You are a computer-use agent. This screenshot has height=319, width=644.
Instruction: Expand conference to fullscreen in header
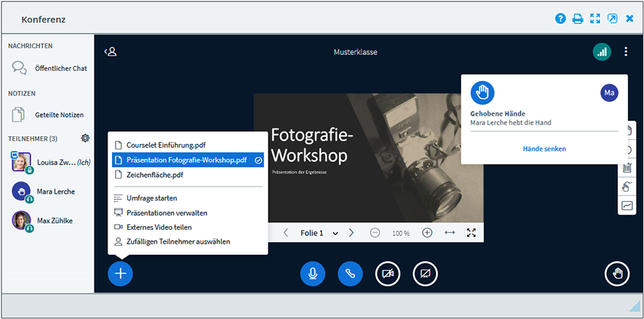[595, 18]
